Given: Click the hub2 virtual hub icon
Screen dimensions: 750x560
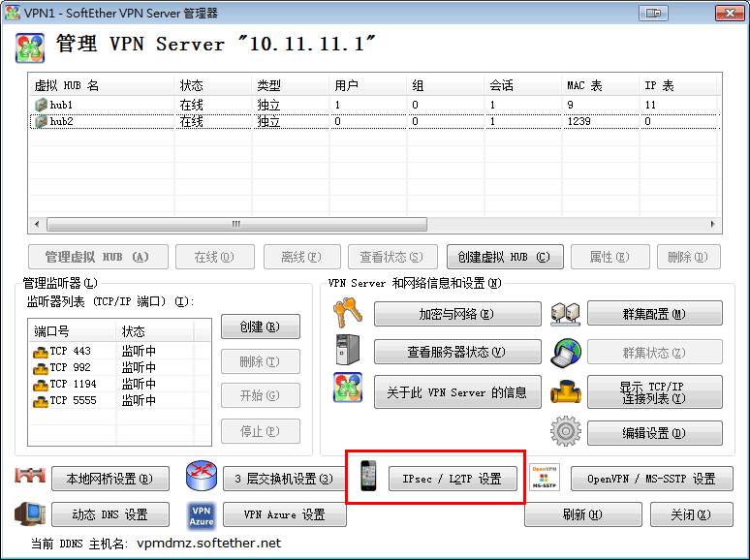Looking at the screenshot, I should [x=41, y=121].
